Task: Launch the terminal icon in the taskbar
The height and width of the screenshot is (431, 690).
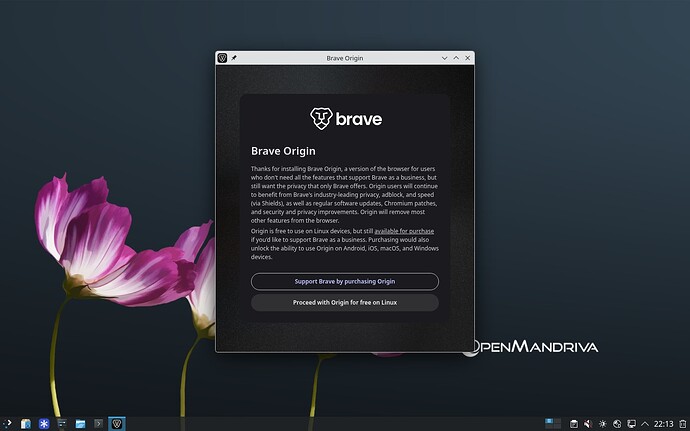Action: pos(98,424)
